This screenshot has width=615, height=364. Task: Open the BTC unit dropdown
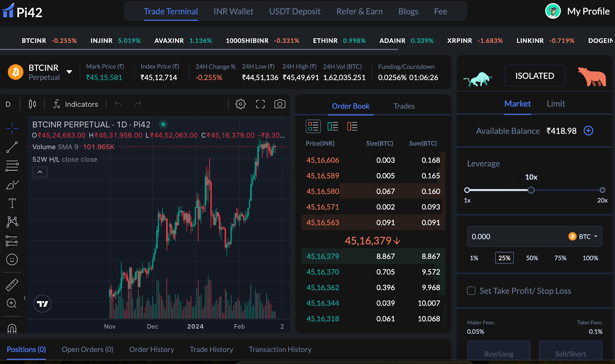click(x=583, y=237)
